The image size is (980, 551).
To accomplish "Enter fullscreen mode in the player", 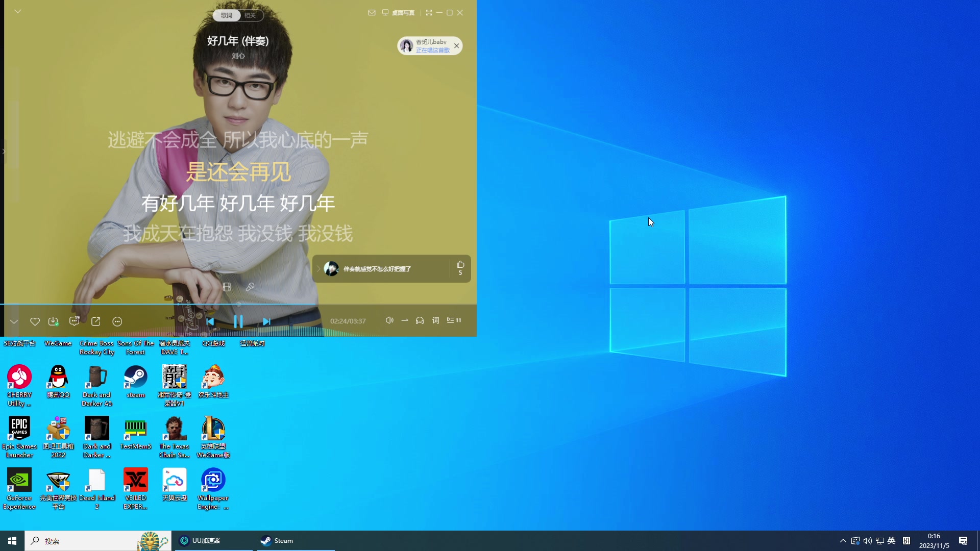I will (429, 13).
